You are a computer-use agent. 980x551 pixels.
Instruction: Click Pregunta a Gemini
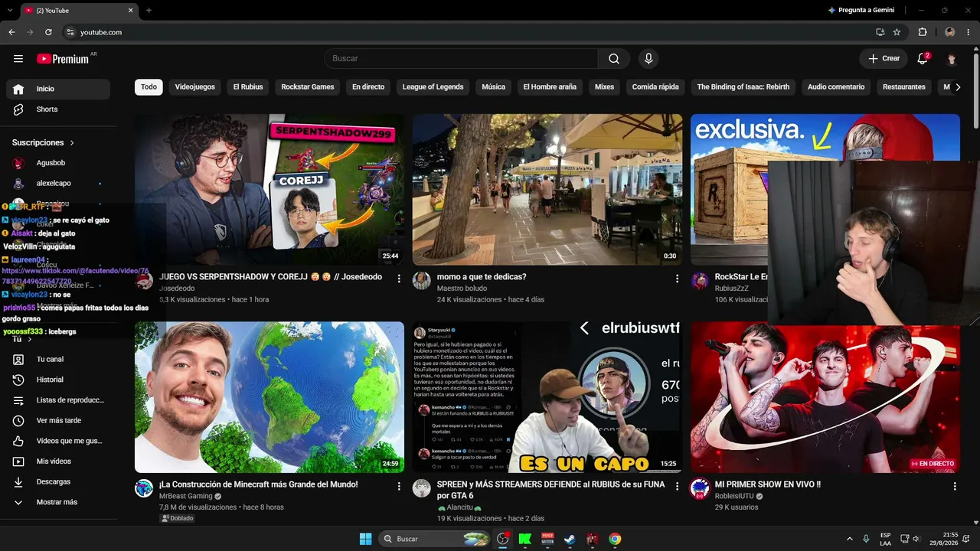pos(861,10)
